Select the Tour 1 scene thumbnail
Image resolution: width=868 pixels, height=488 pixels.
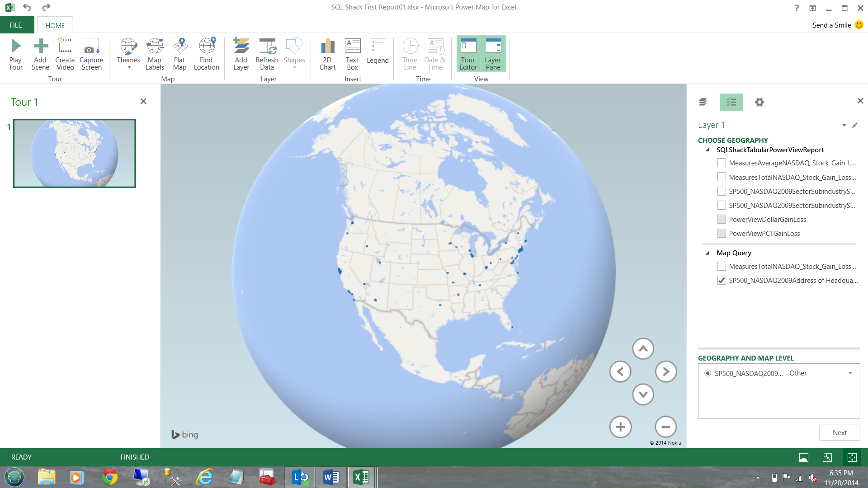tap(75, 153)
